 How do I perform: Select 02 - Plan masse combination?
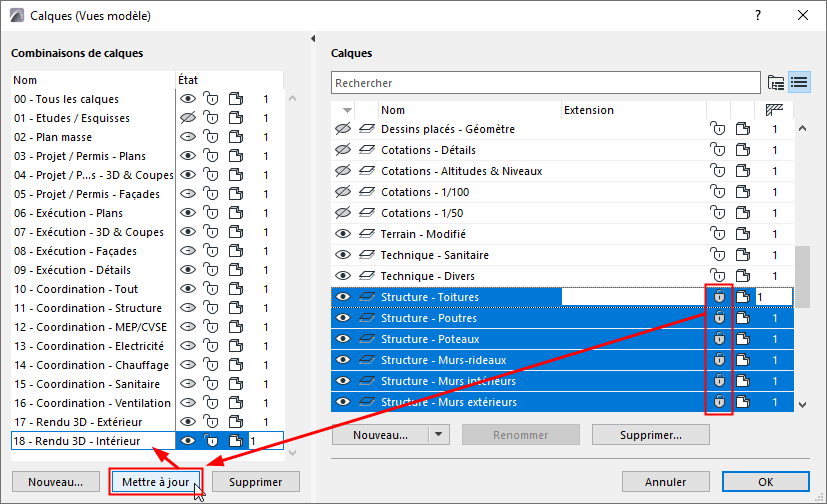53,137
